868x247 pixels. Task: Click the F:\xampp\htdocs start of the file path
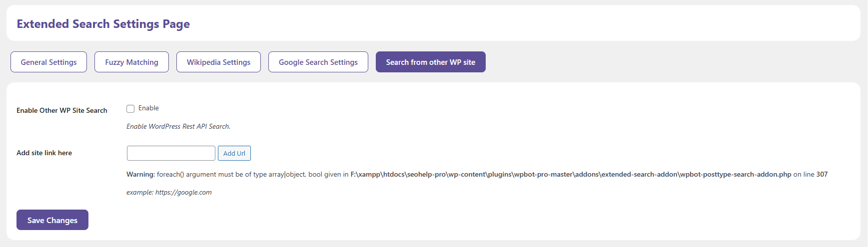tap(378, 174)
